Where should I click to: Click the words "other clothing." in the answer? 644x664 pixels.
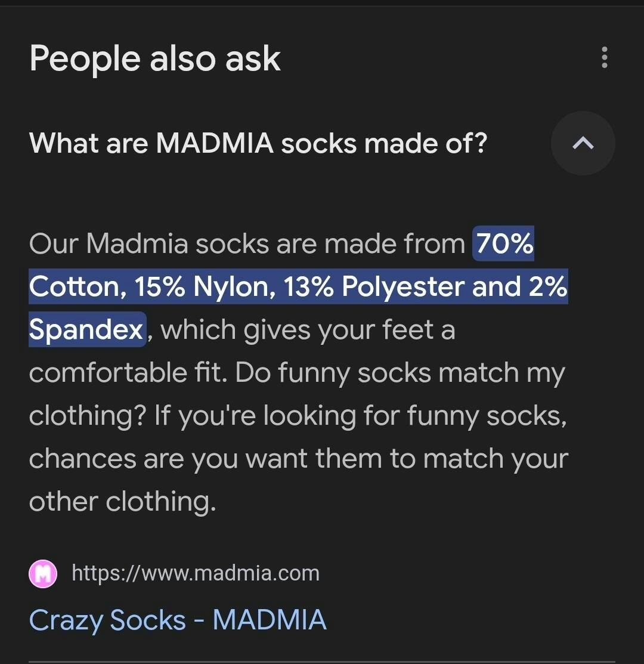click(x=122, y=501)
